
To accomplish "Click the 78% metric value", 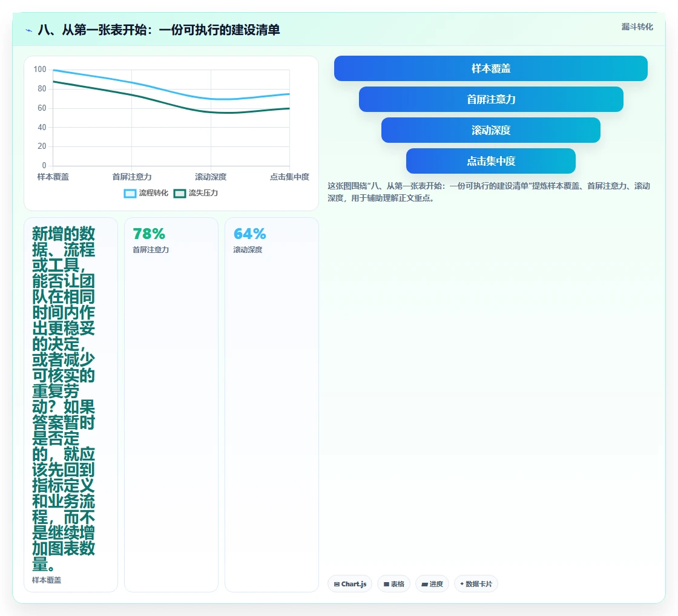I will point(149,234).
